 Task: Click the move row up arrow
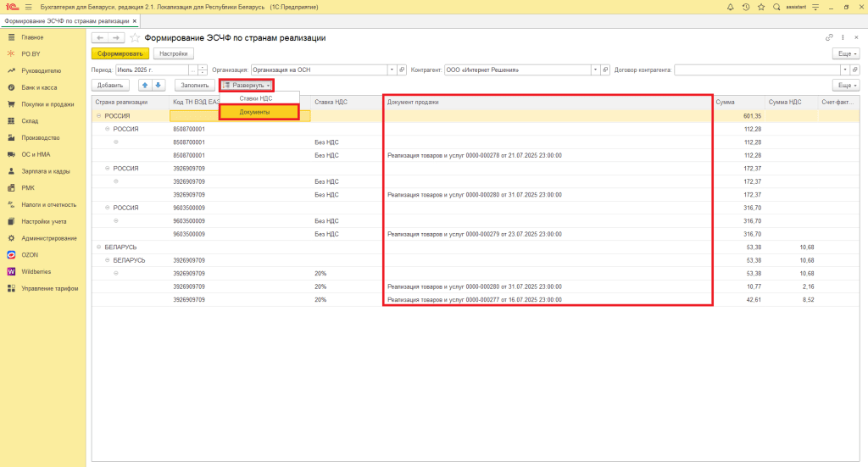[x=145, y=85]
